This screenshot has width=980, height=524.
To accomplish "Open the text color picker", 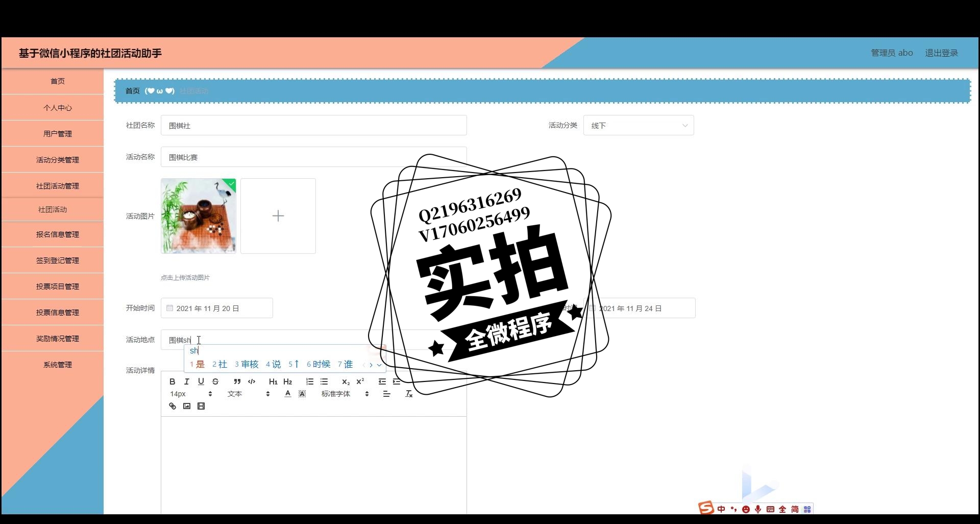I will click(288, 394).
